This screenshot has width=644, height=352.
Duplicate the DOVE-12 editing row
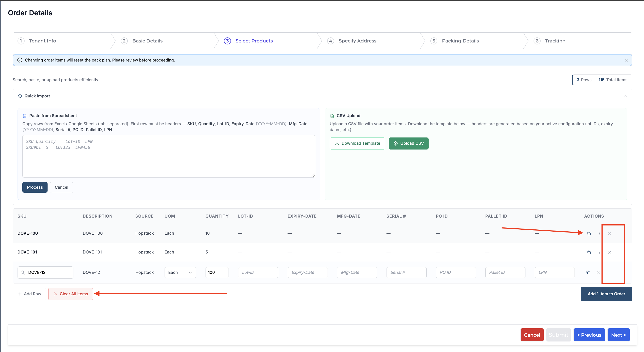pyautogui.click(x=588, y=272)
